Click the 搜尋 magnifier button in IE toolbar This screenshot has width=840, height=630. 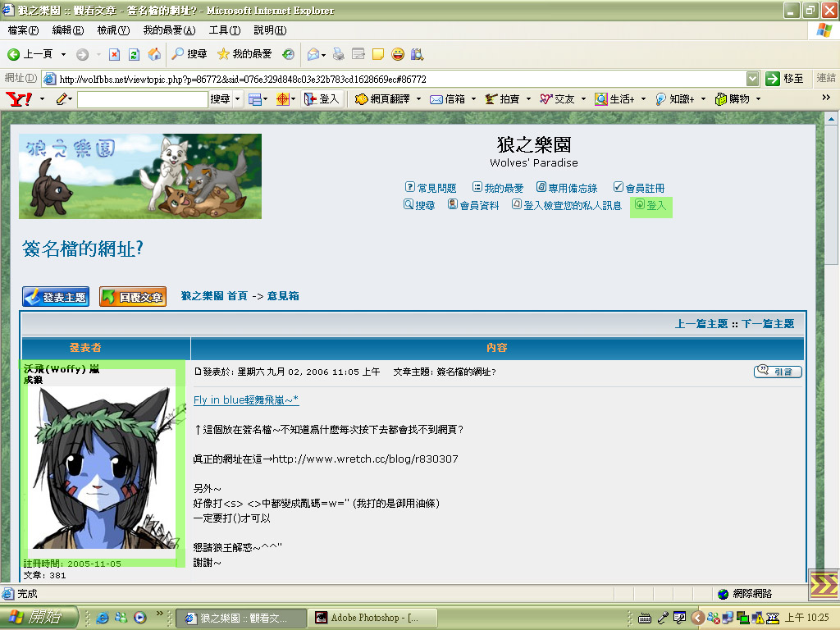[x=189, y=54]
